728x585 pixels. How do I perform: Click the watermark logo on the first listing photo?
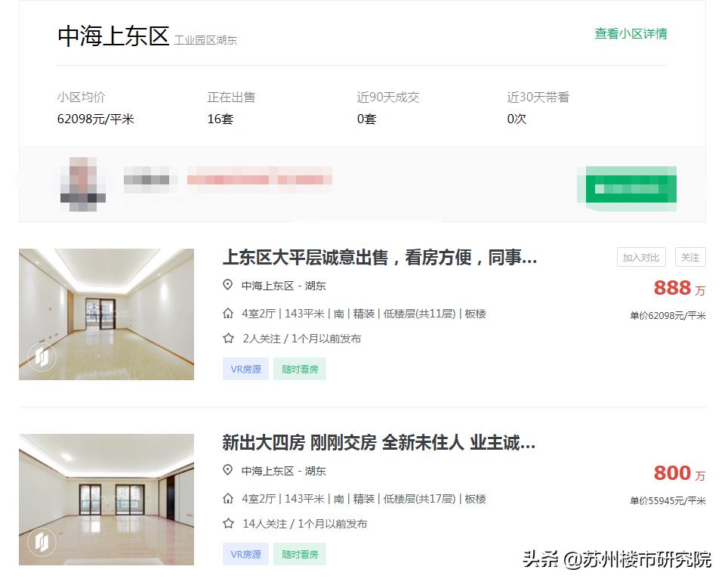(42, 355)
